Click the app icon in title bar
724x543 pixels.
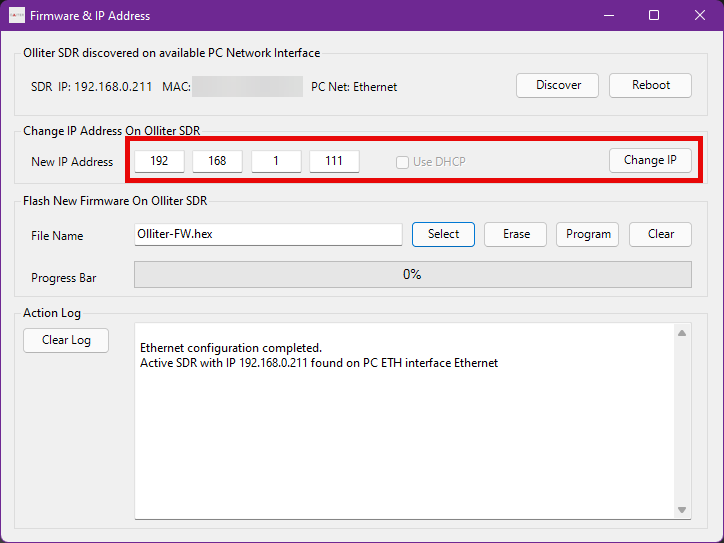[16, 16]
